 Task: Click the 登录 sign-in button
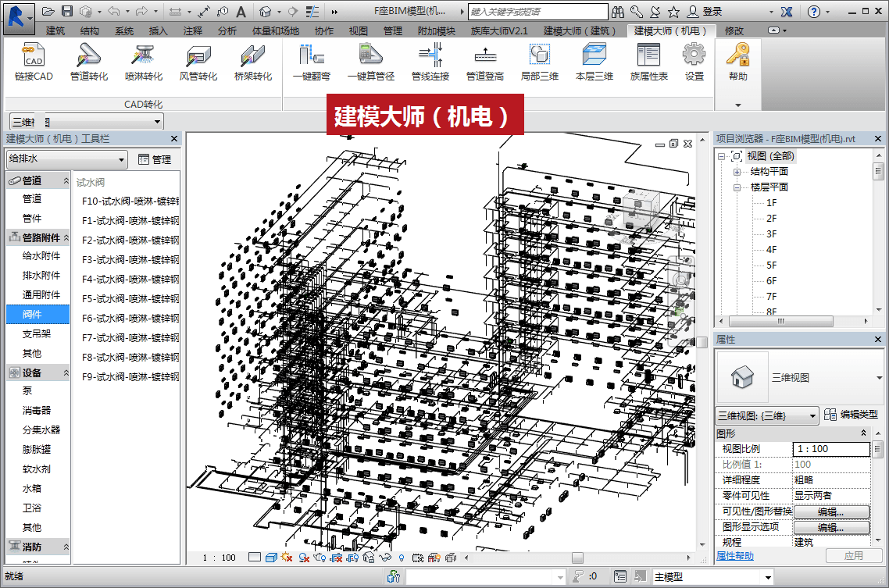click(x=705, y=12)
